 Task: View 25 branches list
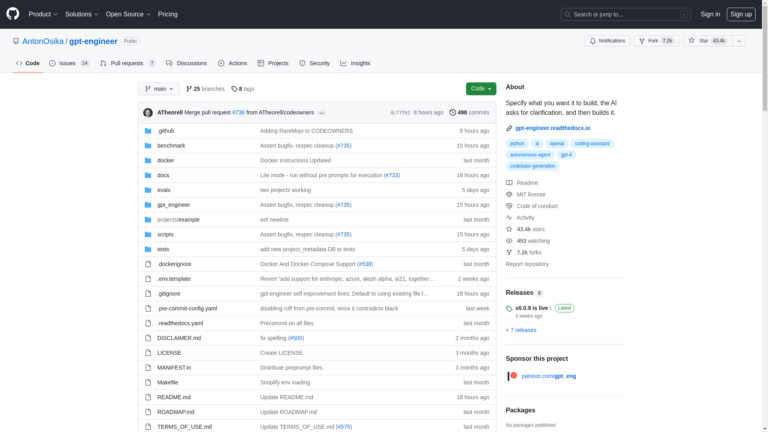(207, 89)
